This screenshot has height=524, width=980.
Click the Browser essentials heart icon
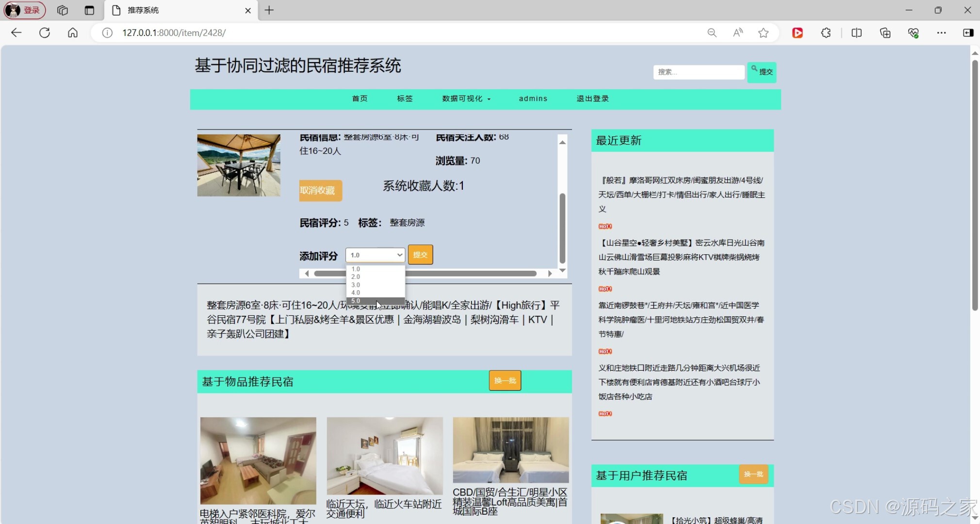pos(913,33)
